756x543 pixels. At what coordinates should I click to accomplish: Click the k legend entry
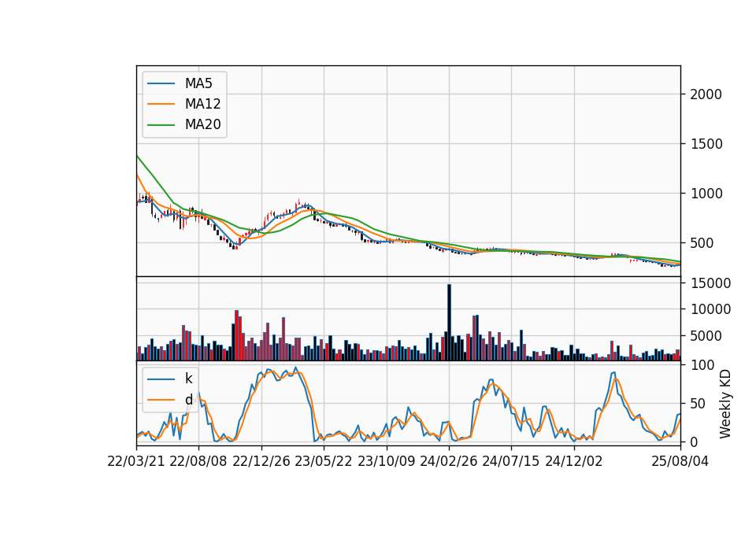pyautogui.click(x=170, y=379)
